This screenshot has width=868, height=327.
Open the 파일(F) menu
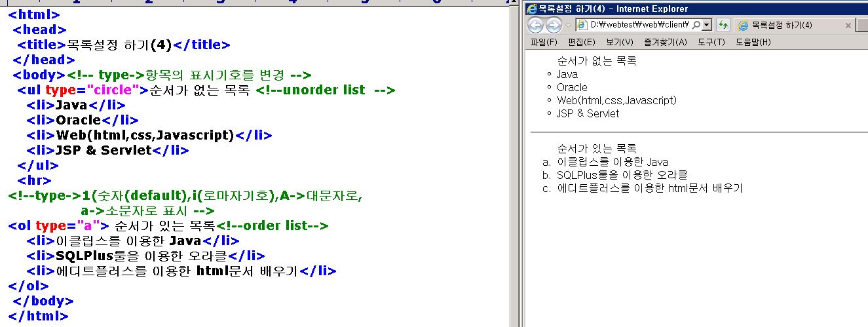tap(544, 43)
